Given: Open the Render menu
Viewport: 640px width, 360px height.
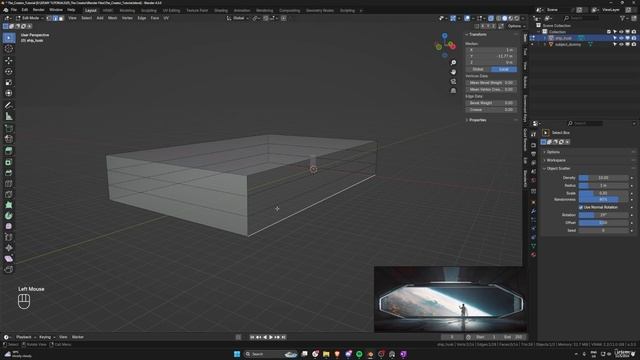Looking at the screenshot, I should [38, 10].
